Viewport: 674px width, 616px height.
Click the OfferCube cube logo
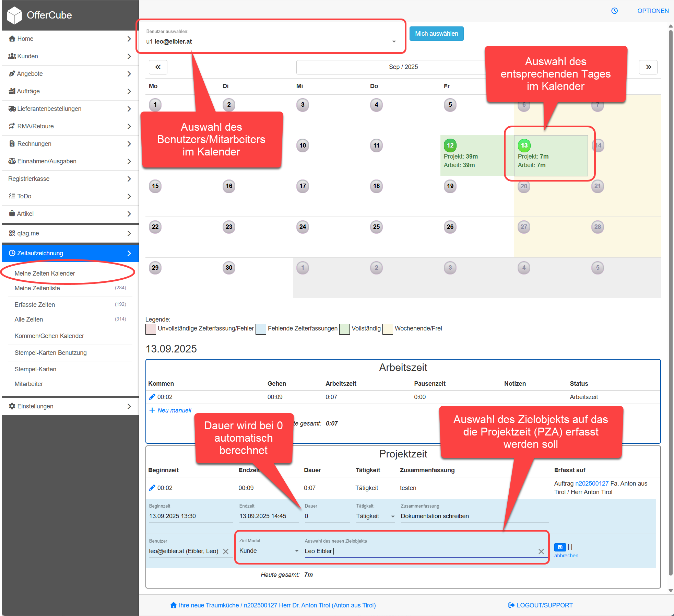click(14, 15)
